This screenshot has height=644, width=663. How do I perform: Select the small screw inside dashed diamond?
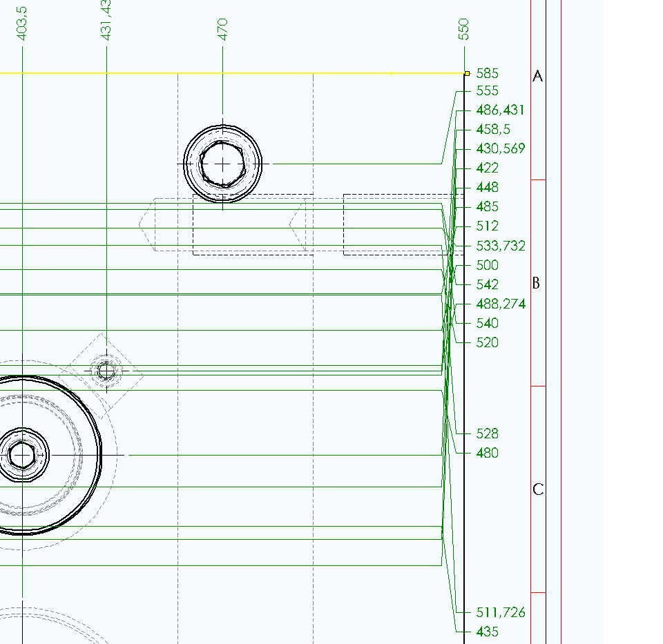106,371
